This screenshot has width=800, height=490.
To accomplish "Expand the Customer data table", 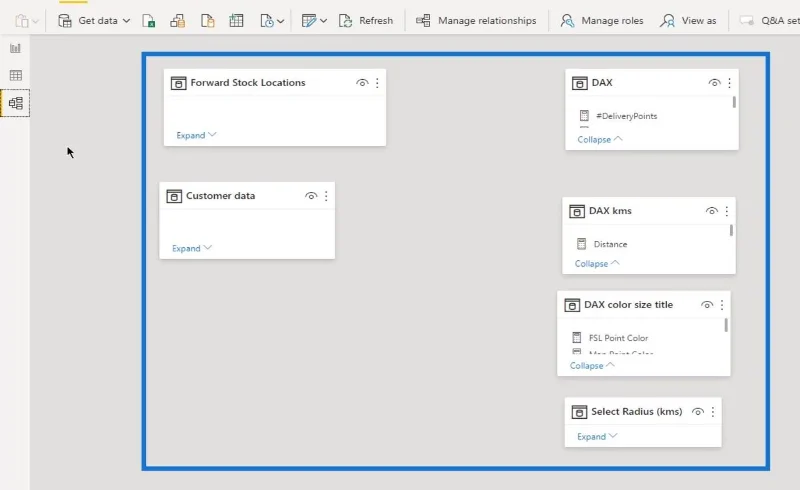I will tap(191, 248).
